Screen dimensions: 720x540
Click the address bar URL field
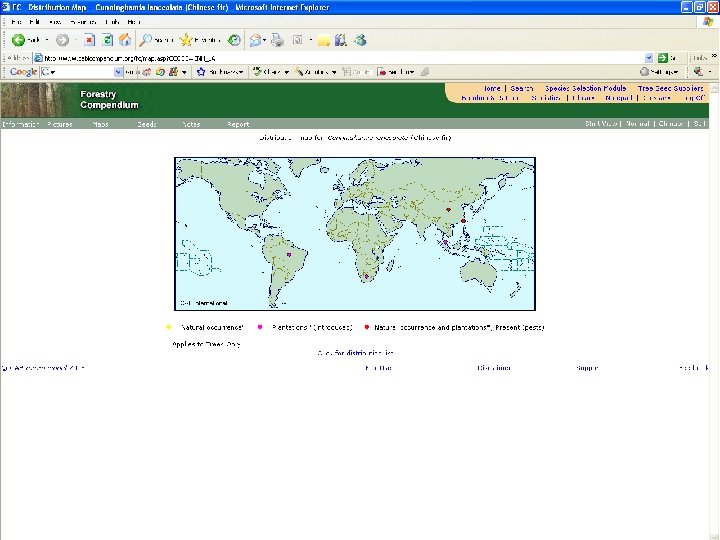[340, 58]
